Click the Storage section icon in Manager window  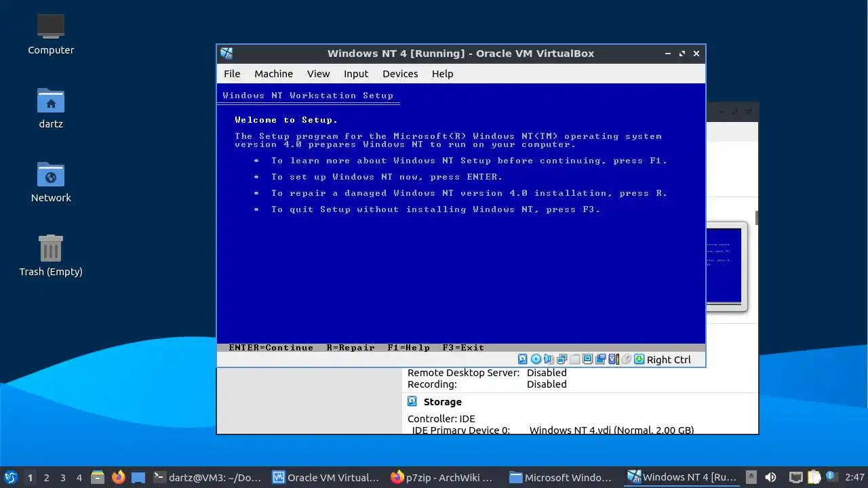point(412,401)
